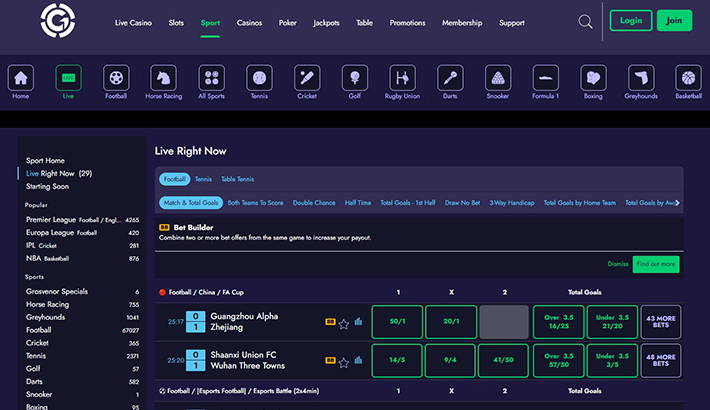The height and width of the screenshot is (410, 710).
Task: Open the Jackpots menu item
Action: 326,23
